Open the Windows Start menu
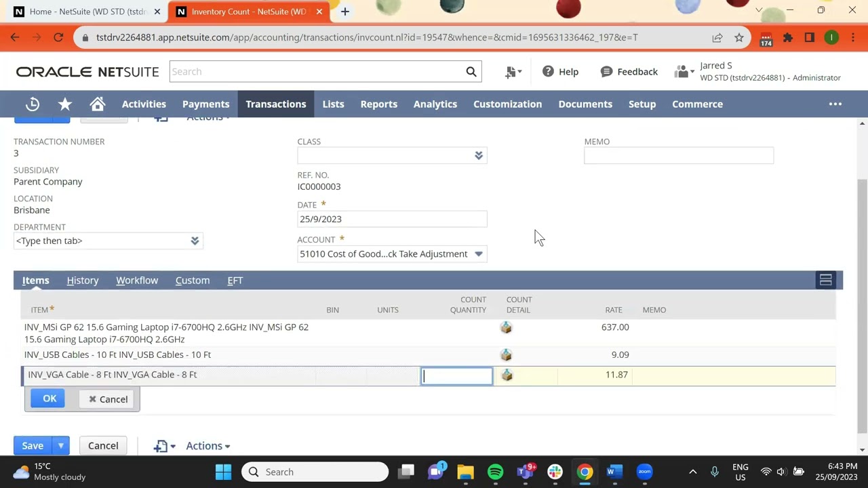This screenshot has height=488, width=868. tap(223, 472)
